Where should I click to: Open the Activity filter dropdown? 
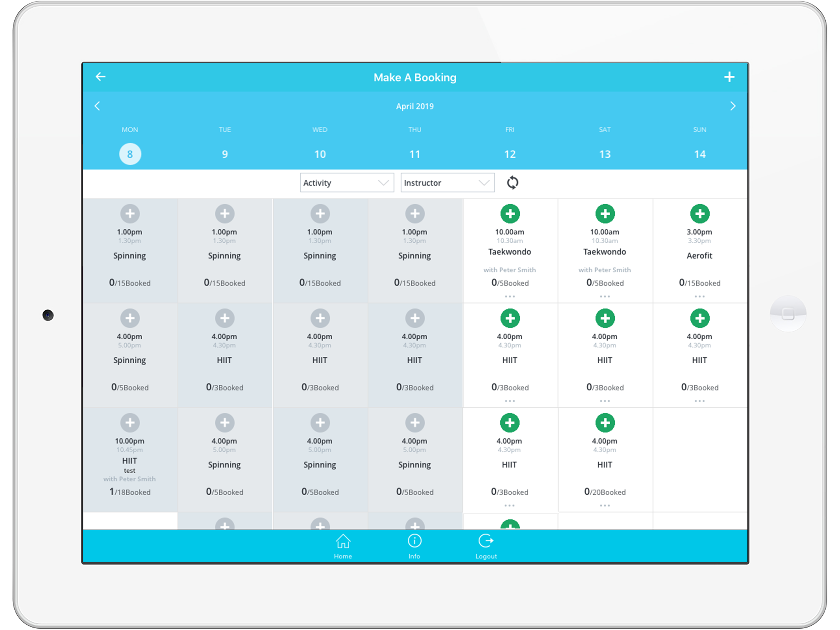[347, 183]
